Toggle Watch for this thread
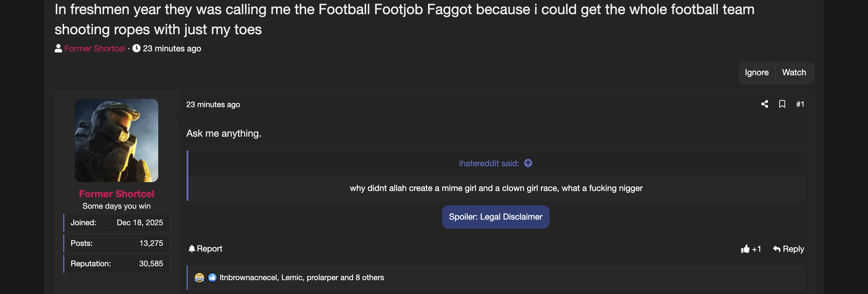Image resolution: width=868 pixels, height=294 pixels. (794, 72)
